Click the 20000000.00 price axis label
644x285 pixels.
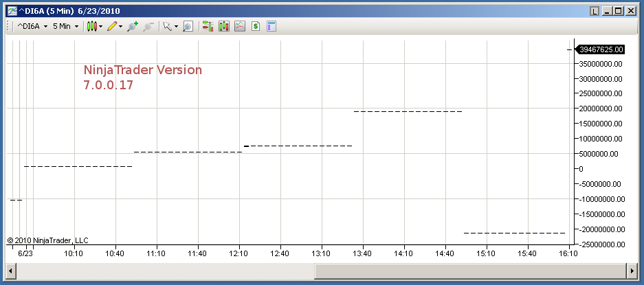pyautogui.click(x=601, y=109)
